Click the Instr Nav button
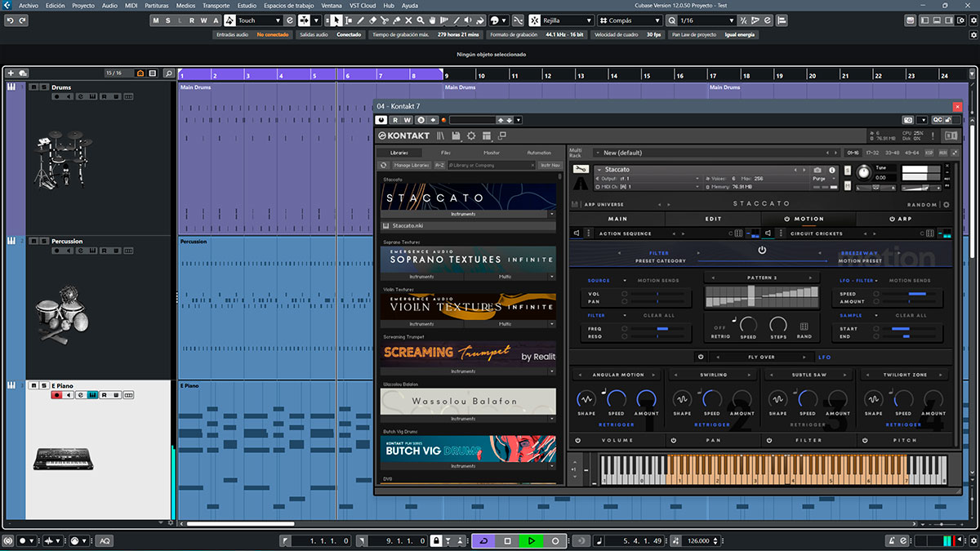Image resolution: width=980 pixels, height=551 pixels. [x=550, y=165]
